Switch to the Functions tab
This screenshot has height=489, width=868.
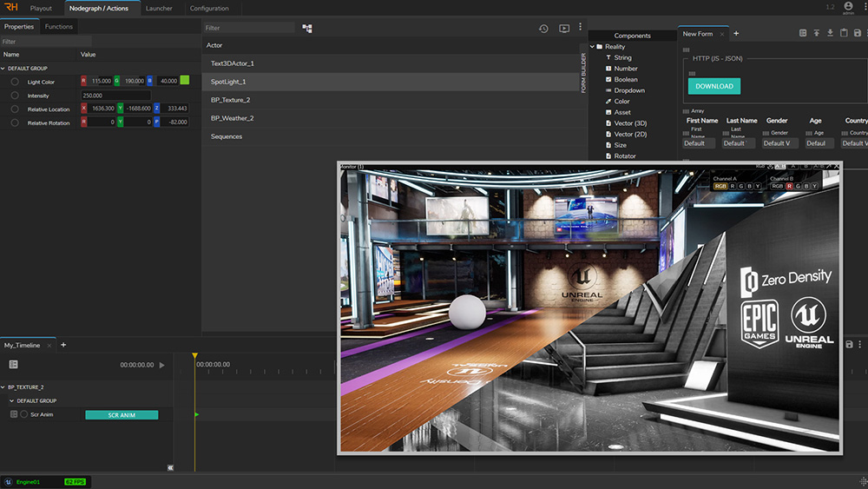[x=59, y=27]
